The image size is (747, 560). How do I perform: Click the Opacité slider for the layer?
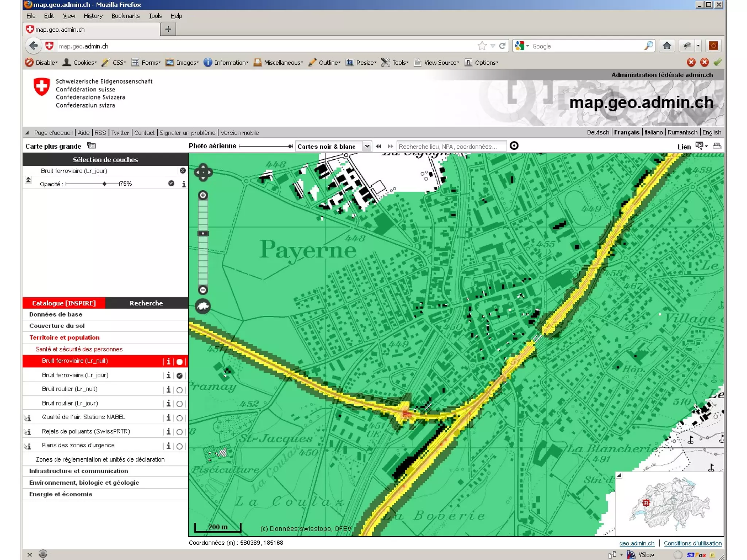(104, 184)
